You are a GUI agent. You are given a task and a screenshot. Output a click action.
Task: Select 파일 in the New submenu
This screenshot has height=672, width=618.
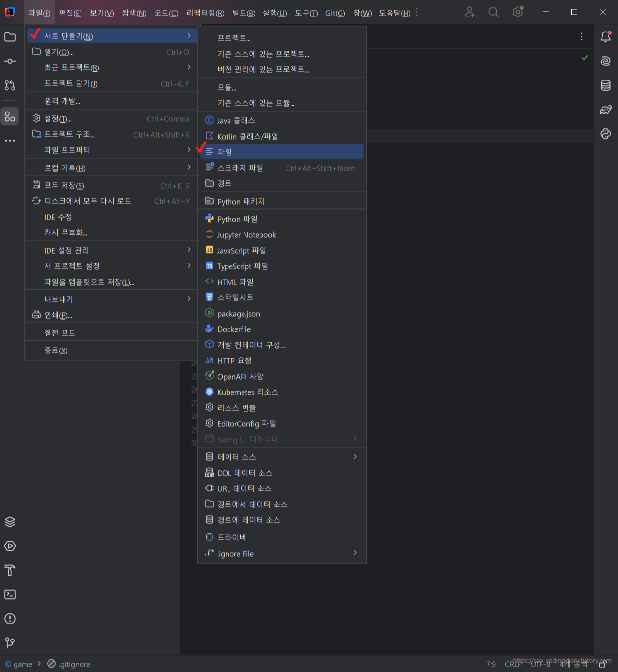[282, 152]
